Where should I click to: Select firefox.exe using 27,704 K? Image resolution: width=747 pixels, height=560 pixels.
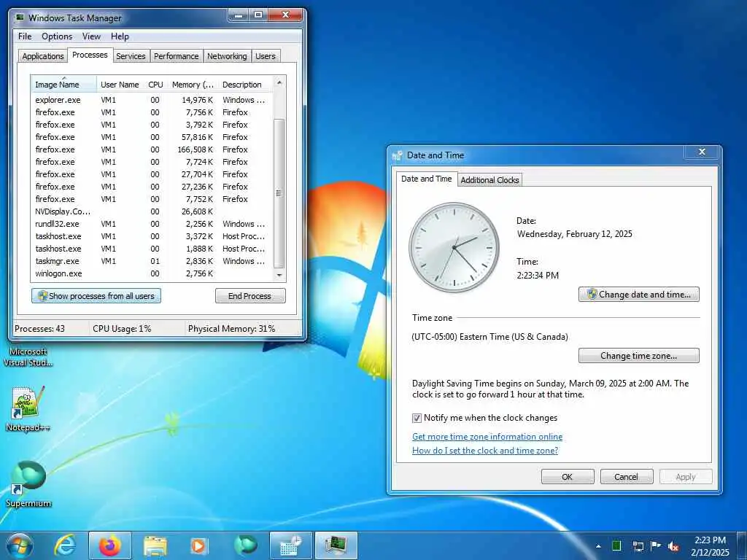(x=152, y=174)
